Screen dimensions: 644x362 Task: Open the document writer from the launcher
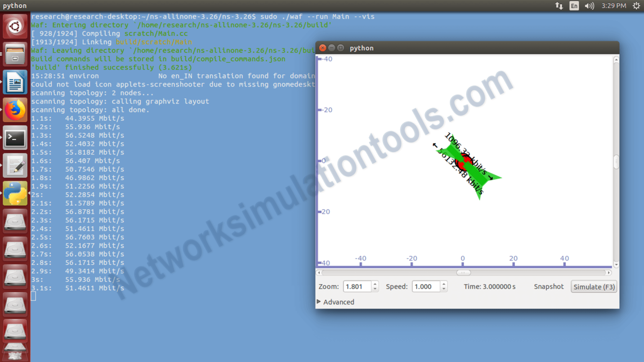tap(15, 82)
